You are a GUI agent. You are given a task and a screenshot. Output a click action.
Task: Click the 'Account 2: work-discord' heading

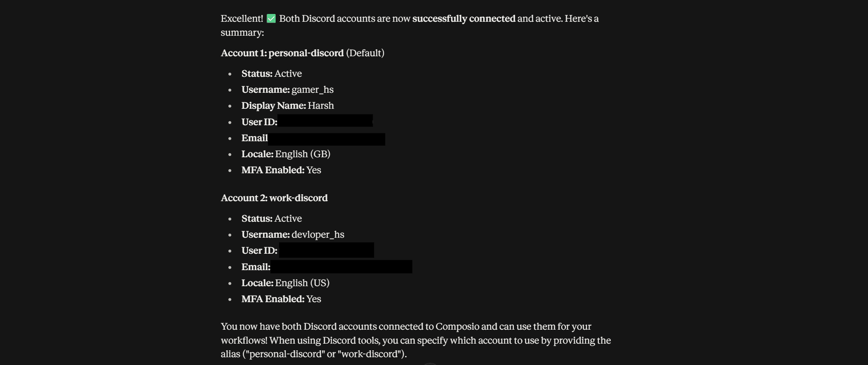click(274, 198)
